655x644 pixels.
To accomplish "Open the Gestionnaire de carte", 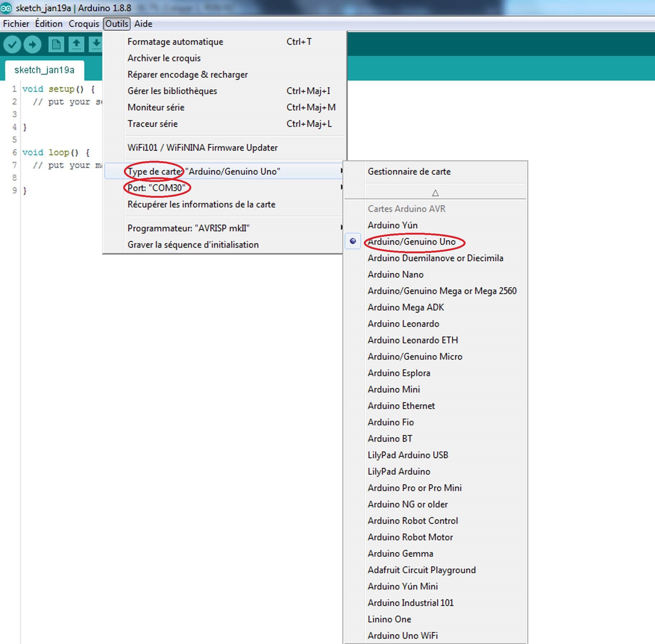I will 435,171.
